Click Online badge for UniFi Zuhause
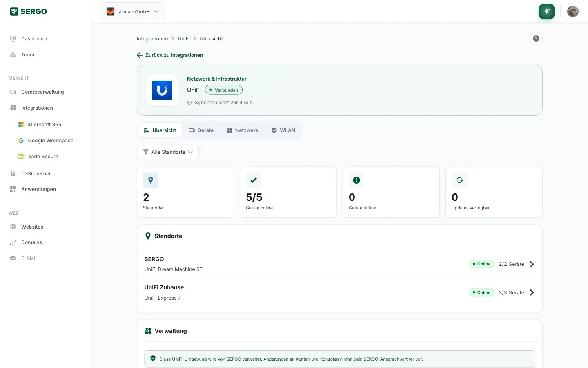 (481, 293)
